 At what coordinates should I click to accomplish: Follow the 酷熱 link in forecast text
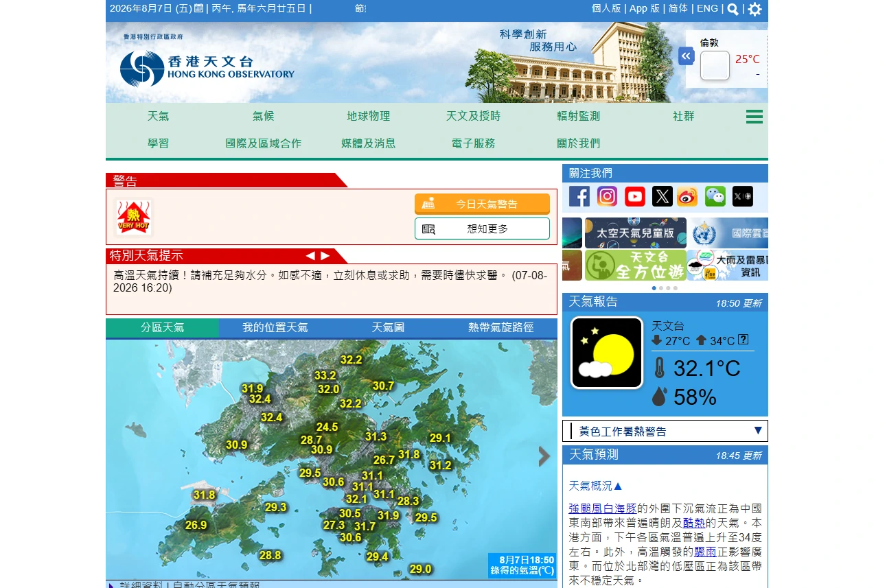[694, 523]
